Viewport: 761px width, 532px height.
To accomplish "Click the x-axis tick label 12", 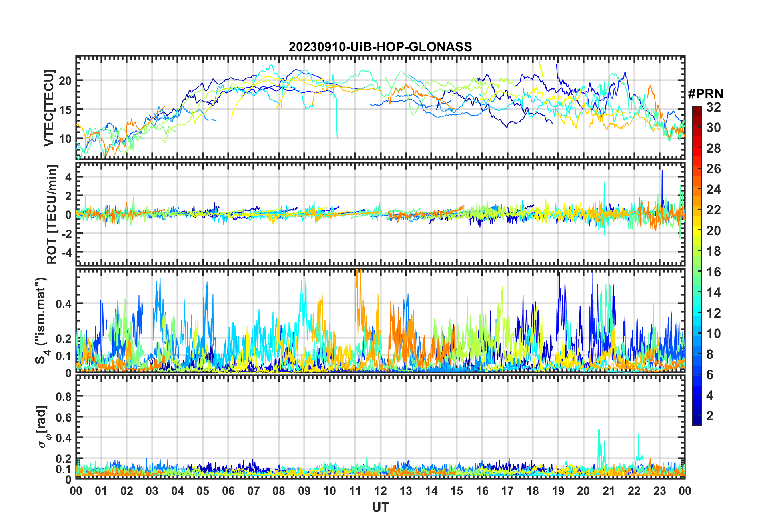I will point(380,491).
